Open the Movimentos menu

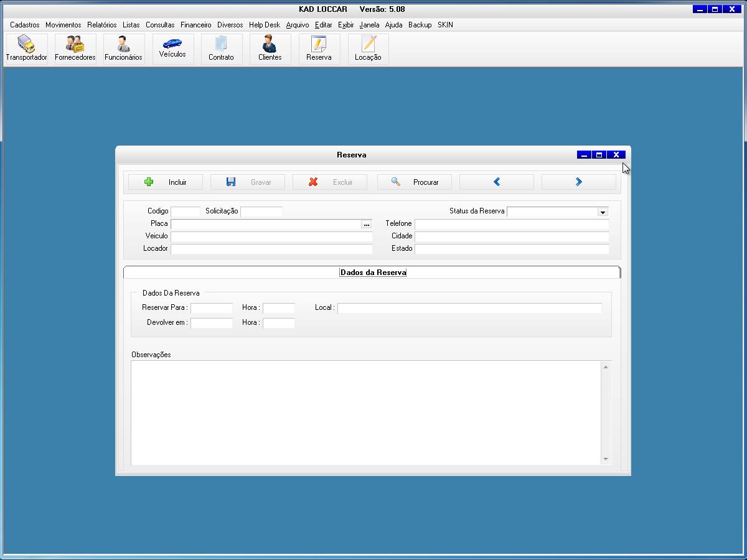pos(63,25)
